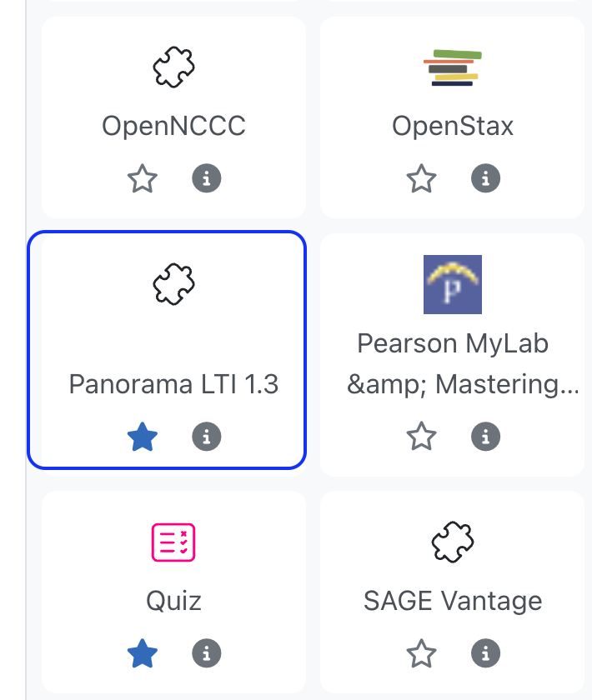The height and width of the screenshot is (700, 592).
Task: Open information about Panorama LTI 1.3
Action: click(207, 437)
